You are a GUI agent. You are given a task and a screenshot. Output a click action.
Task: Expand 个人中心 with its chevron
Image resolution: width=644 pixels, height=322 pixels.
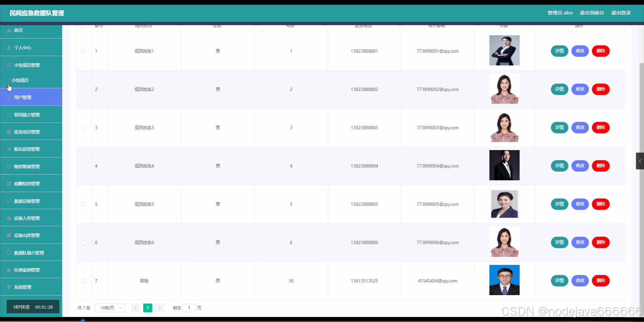pos(55,47)
